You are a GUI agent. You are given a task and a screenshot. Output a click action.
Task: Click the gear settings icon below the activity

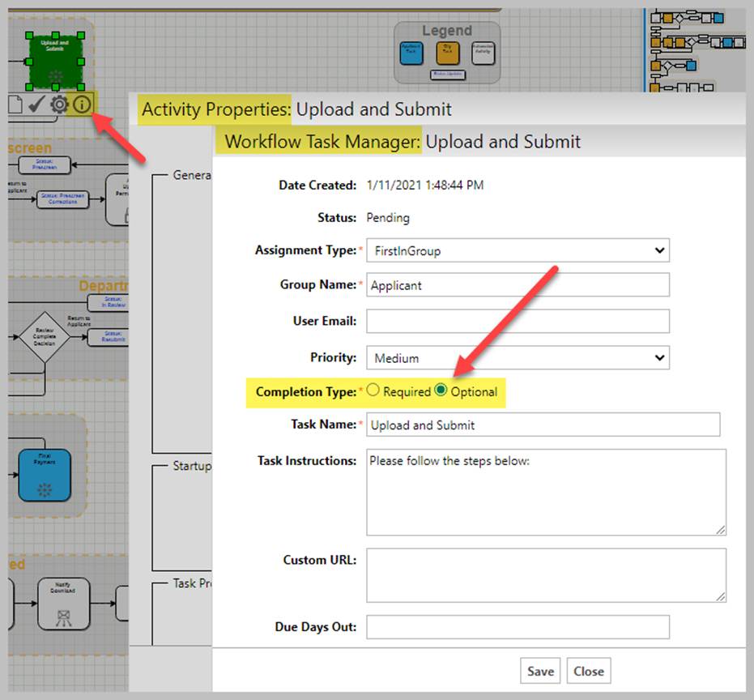click(59, 104)
